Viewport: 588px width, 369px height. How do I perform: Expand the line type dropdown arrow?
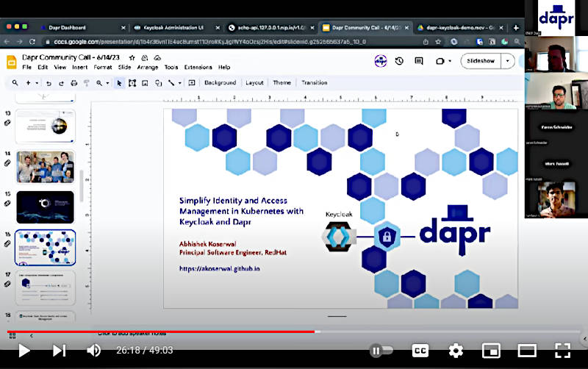(180, 83)
